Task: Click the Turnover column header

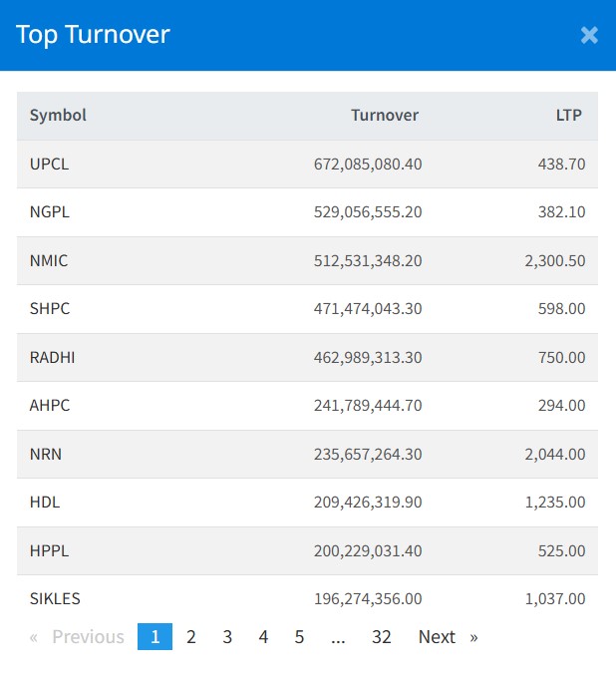Action: coord(385,115)
